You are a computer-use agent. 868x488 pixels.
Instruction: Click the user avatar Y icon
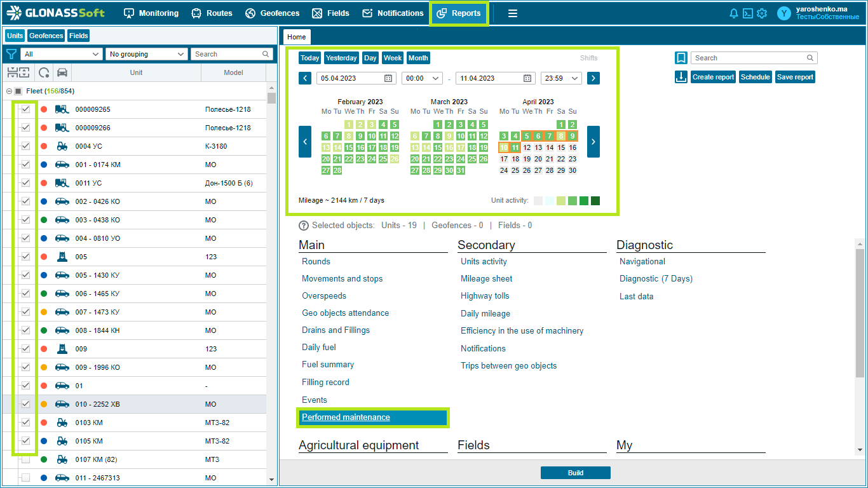coord(785,13)
